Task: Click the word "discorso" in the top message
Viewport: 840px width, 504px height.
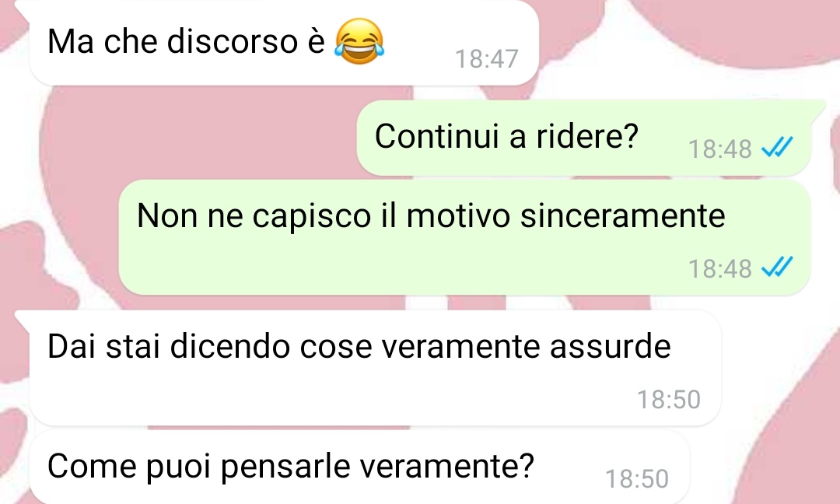Action: 232,40
